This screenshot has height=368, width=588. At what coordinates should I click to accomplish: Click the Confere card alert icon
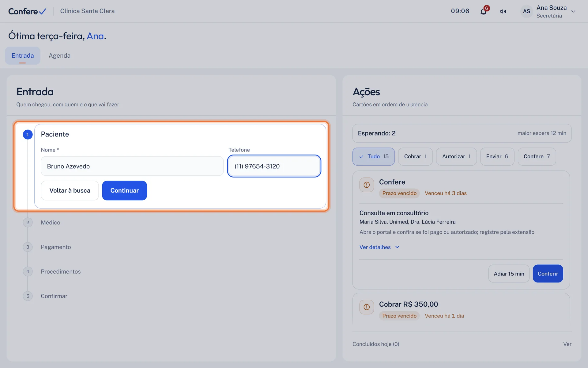click(x=367, y=185)
